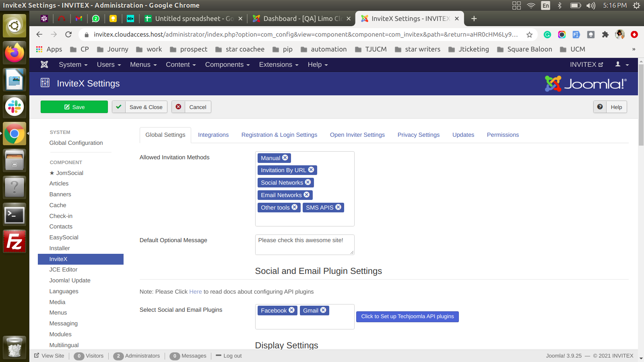Screen dimensions: 644x362
Task: Switch to the Integrations tab
Action: pyautogui.click(x=213, y=135)
